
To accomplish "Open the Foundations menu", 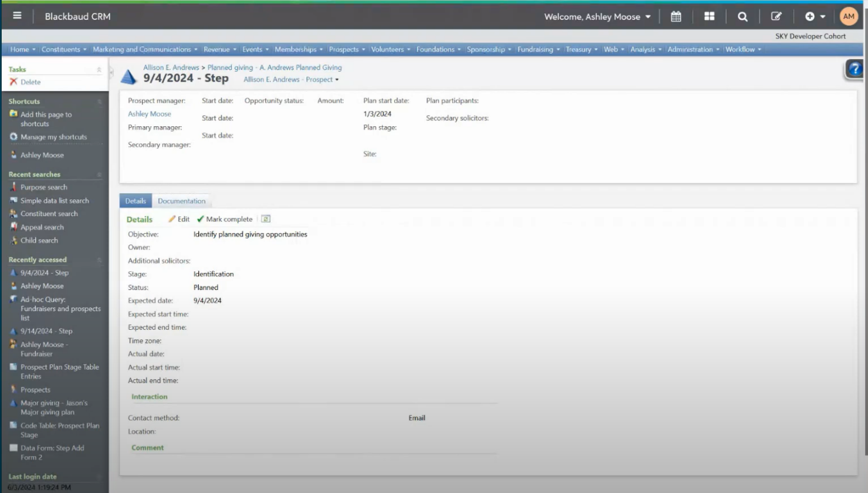I will click(x=439, y=49).
